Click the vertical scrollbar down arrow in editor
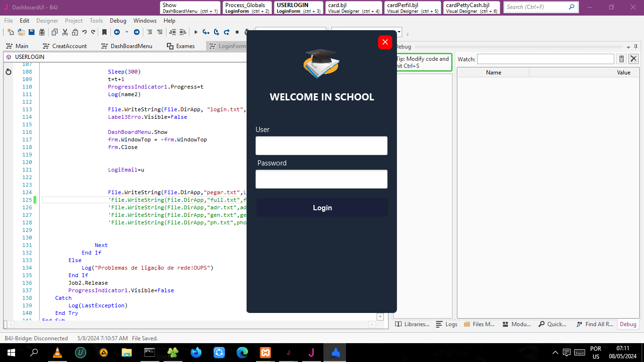This screenshot has width=644, height=362. (380, 317)
